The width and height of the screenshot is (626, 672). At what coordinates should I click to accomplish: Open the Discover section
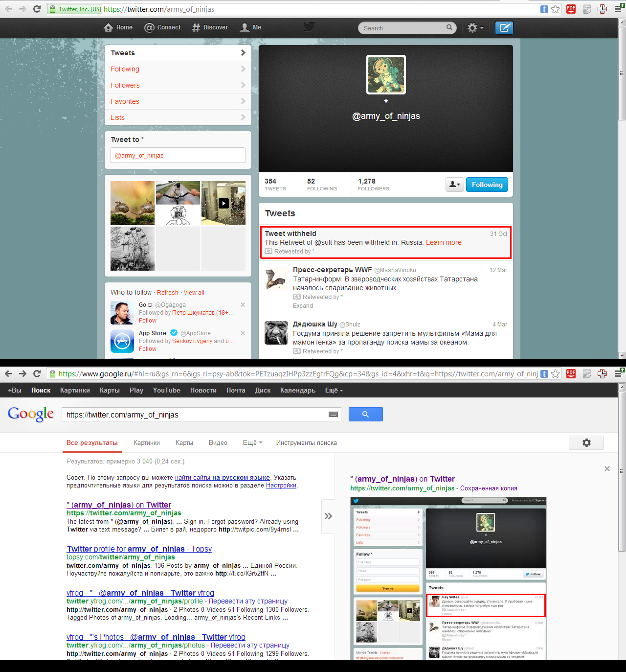(x=210, y=27)
